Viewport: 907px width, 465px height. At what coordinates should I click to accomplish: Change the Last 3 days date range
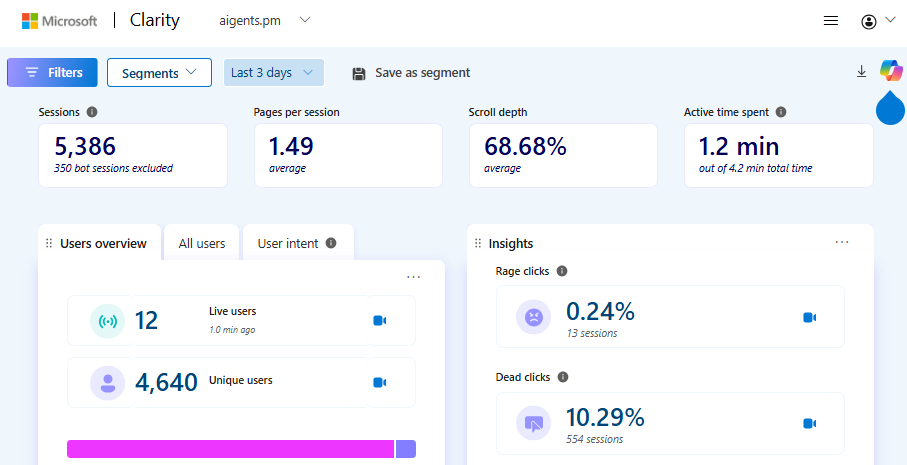point(274,72)
